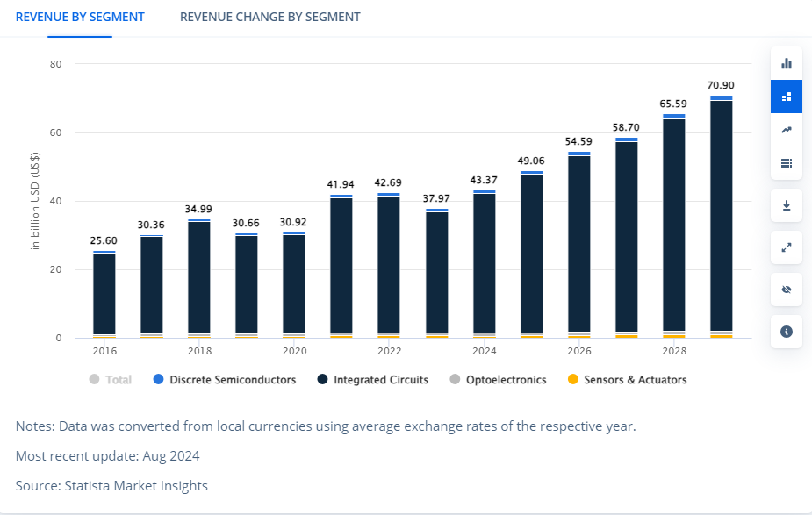
Task: Select the bar labeled 30.66
Action: click(x=247, y=286)
